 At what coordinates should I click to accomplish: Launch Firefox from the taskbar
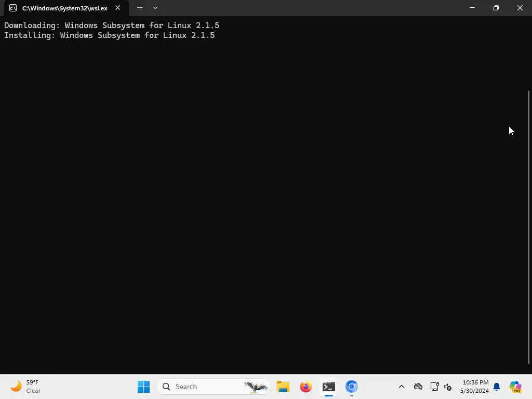(305, 387)
